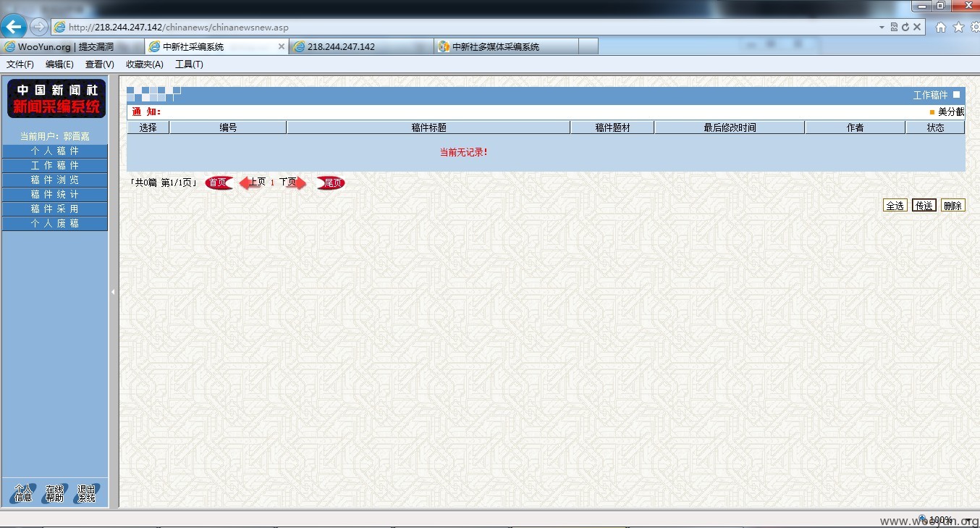Click the address bar URL field
The image size is (980, 528).
pos(463,28)
